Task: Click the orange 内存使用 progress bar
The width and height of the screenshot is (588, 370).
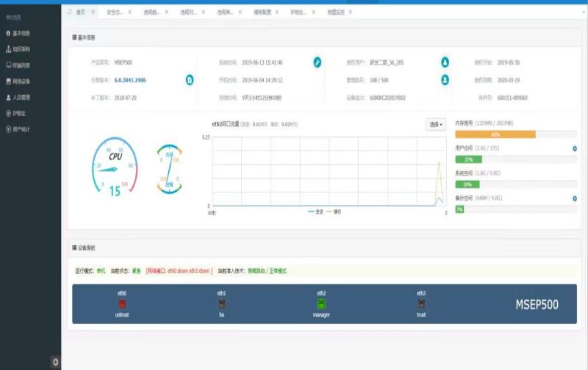Action: tap(495, 134)
